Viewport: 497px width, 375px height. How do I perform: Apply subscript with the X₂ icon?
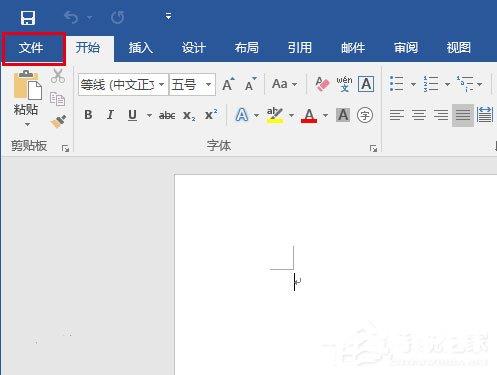click(x=189, y=116)
